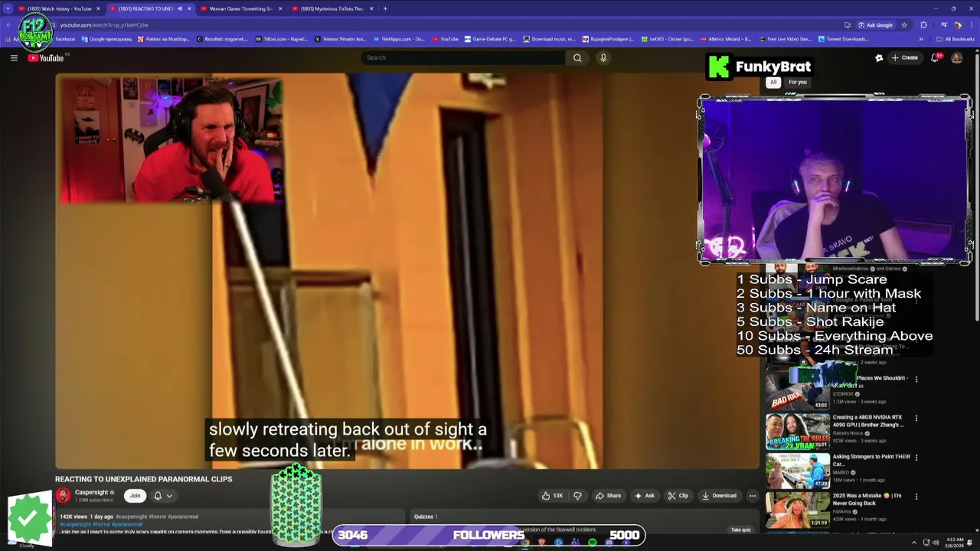Click the Clip scissors button

[678, 496]
